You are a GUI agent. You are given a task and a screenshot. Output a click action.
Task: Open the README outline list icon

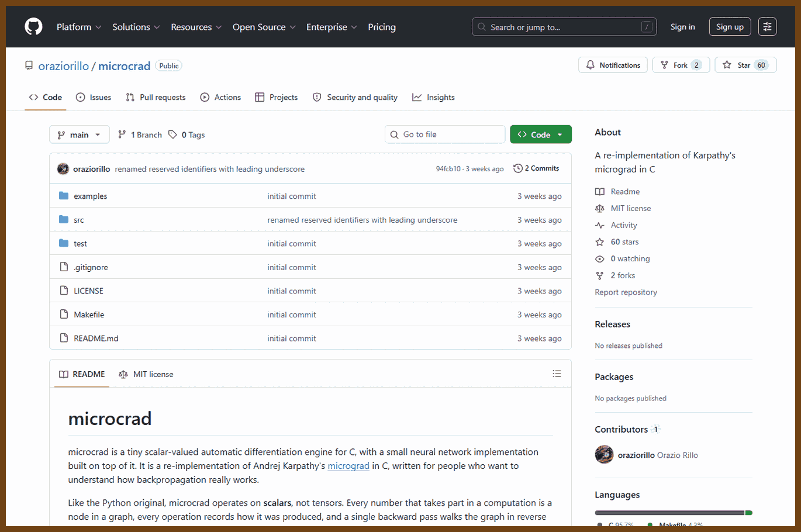557,374
